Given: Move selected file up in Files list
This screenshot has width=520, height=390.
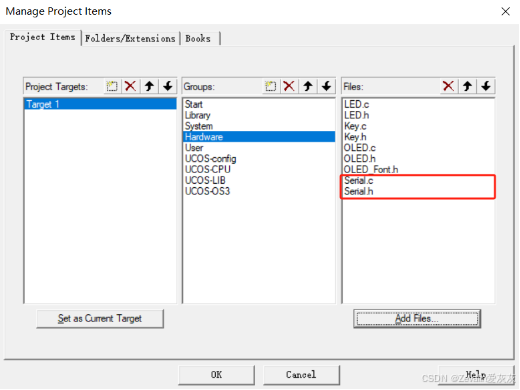Looking at the screenshot, I should [x=467, y=86].
